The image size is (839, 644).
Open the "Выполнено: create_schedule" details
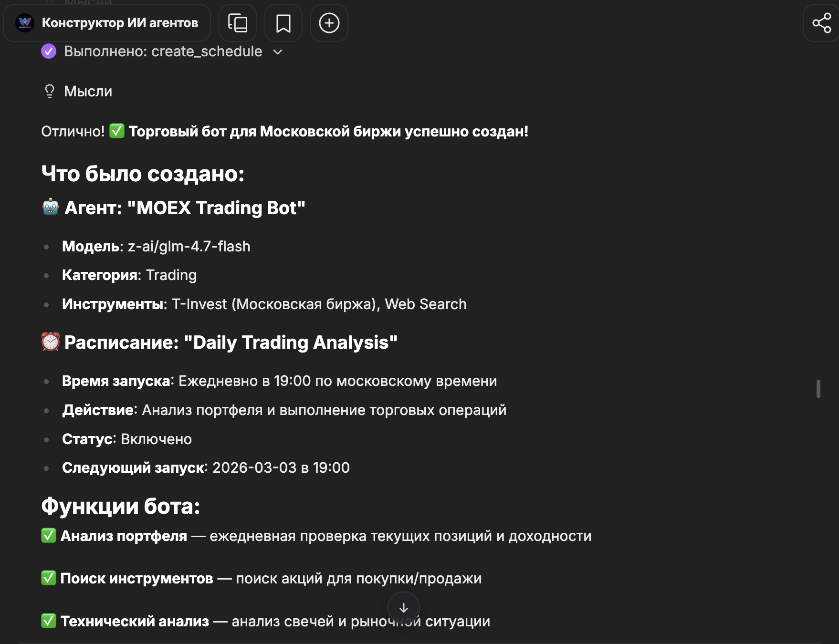pos(163,51)
